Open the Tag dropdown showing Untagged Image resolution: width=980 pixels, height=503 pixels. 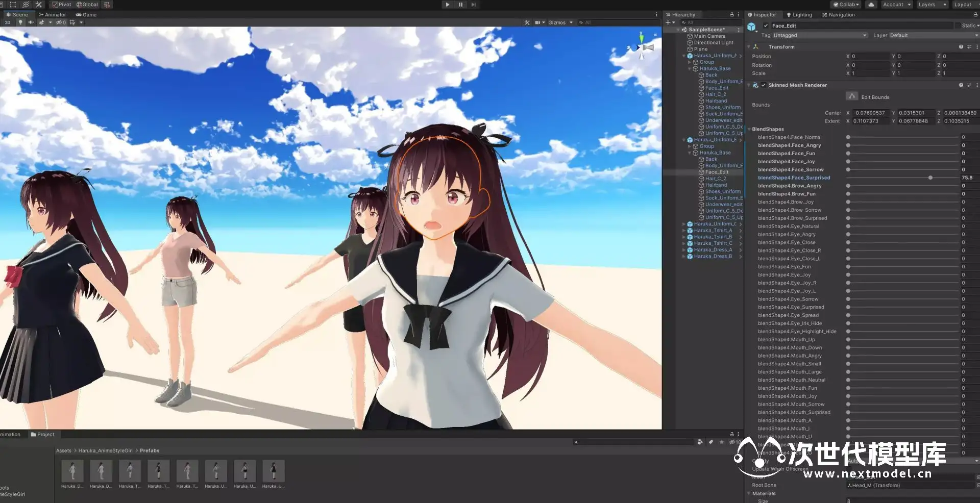pos(820,35)
